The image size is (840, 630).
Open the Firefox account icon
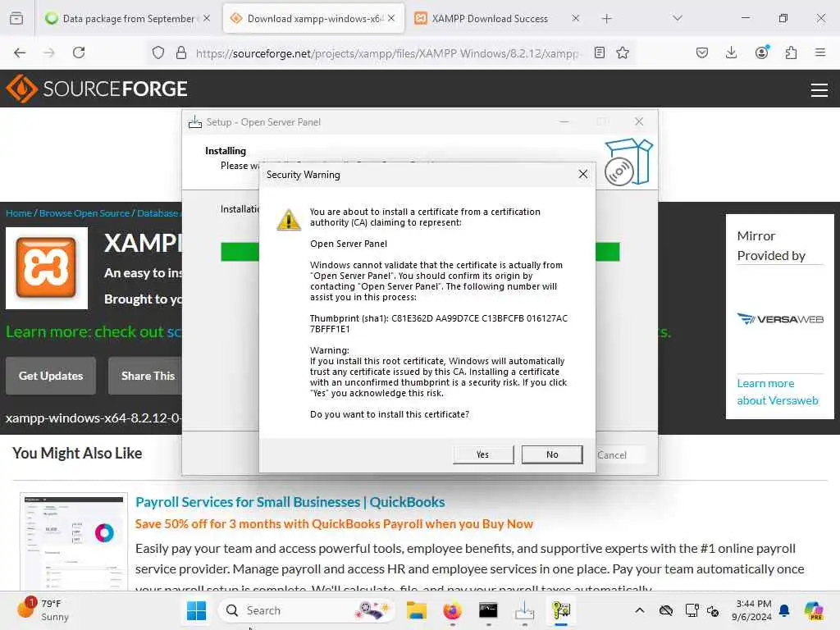(761, 52)
